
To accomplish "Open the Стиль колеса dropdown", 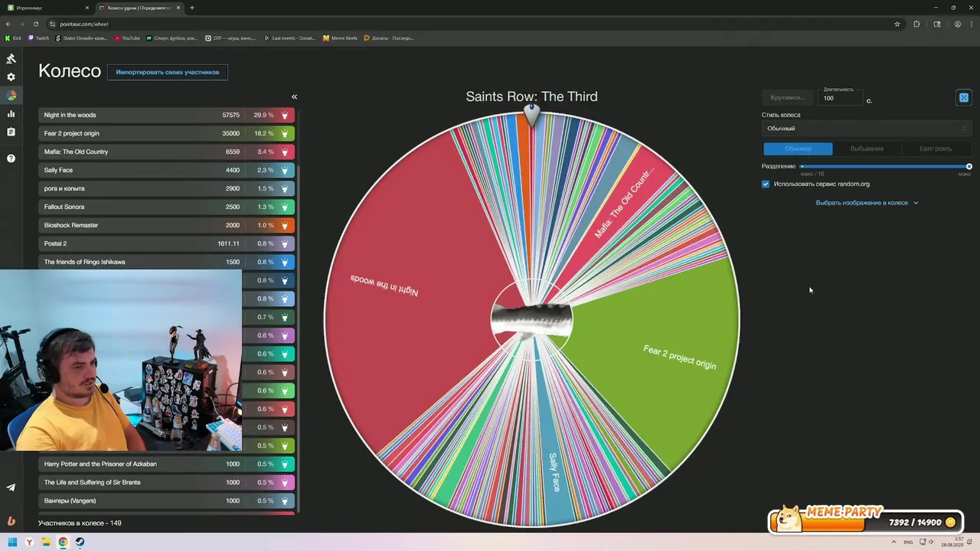I will click(x=867, y=129).
